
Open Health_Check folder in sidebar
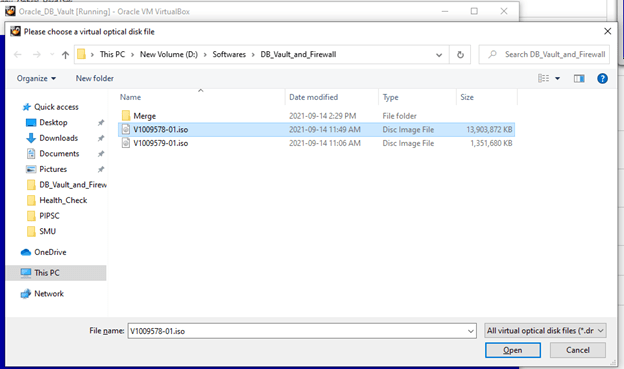[x=63, y=200]
